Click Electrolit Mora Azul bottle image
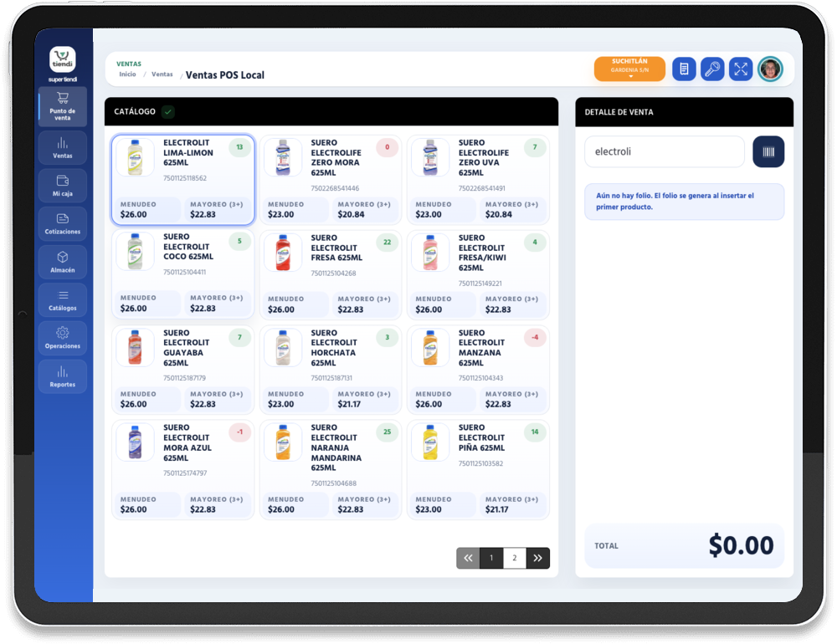The height and width of the screenshot is (644, 837). click(135, 442)
